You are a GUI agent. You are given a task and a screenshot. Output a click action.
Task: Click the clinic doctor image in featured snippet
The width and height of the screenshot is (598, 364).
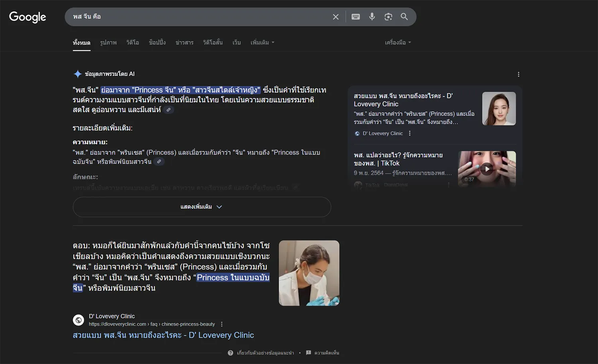[x=309, y=273]
